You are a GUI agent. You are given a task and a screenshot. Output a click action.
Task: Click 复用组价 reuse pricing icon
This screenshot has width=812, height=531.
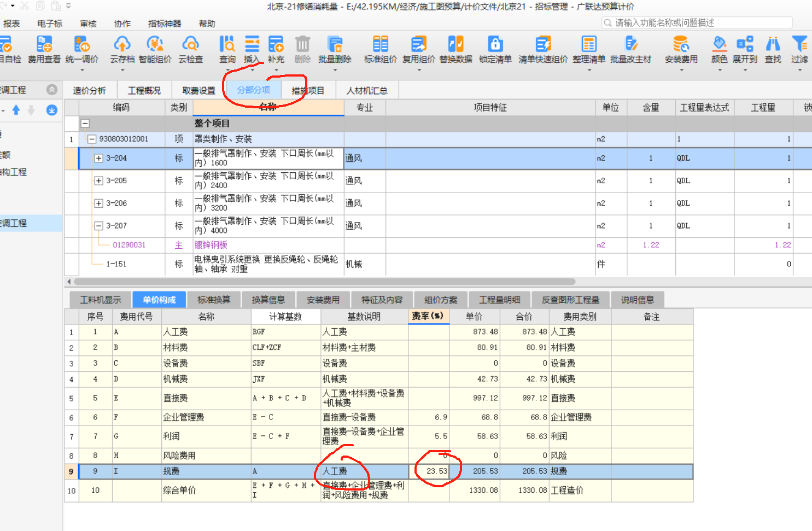click(419, 49)
